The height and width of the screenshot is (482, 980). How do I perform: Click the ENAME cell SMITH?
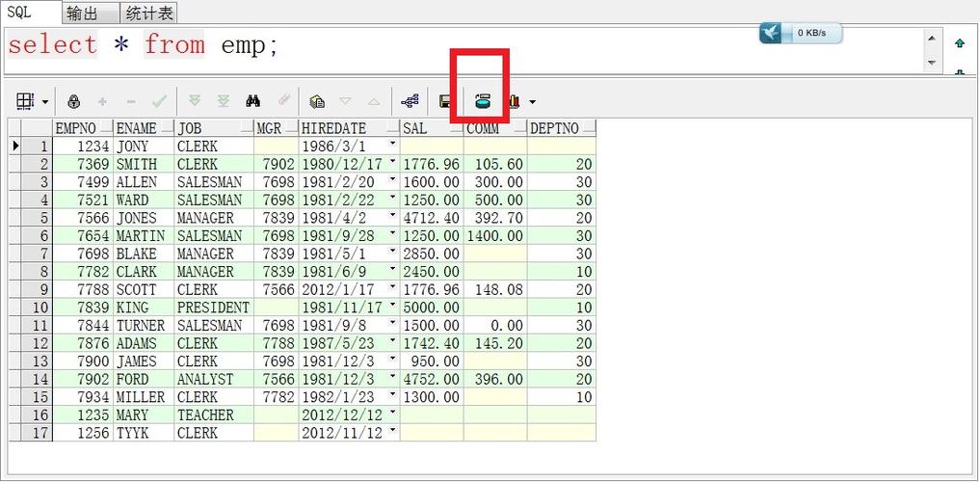click(144, 165)
